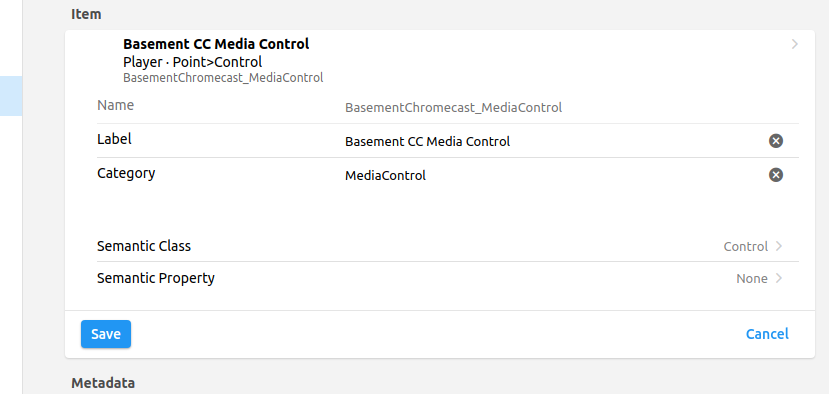Image resolution: width=829 pixels, height=394 pixels.
Task: Cancel editing the item
Action: point(767,334)
